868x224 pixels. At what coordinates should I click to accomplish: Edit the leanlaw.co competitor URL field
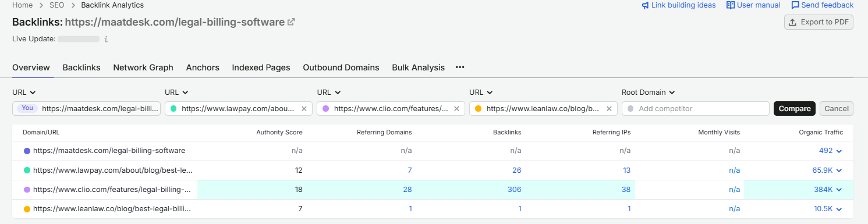tap(544, 109)
